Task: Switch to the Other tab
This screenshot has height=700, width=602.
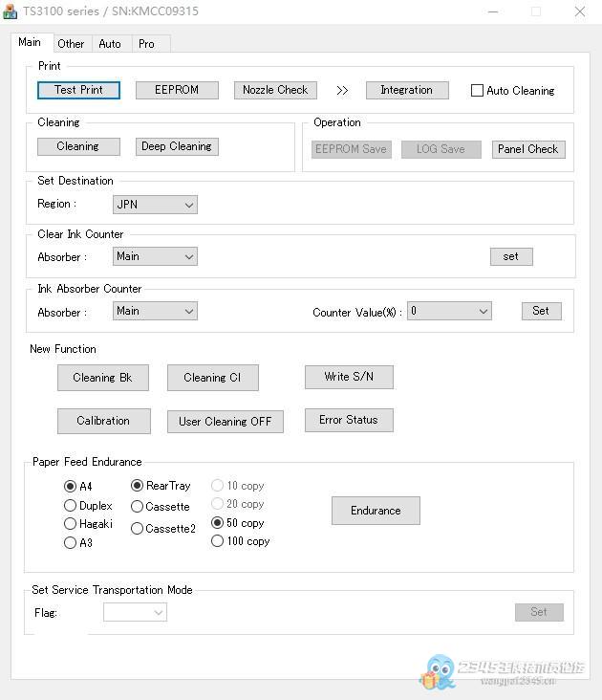Action: 71,44
